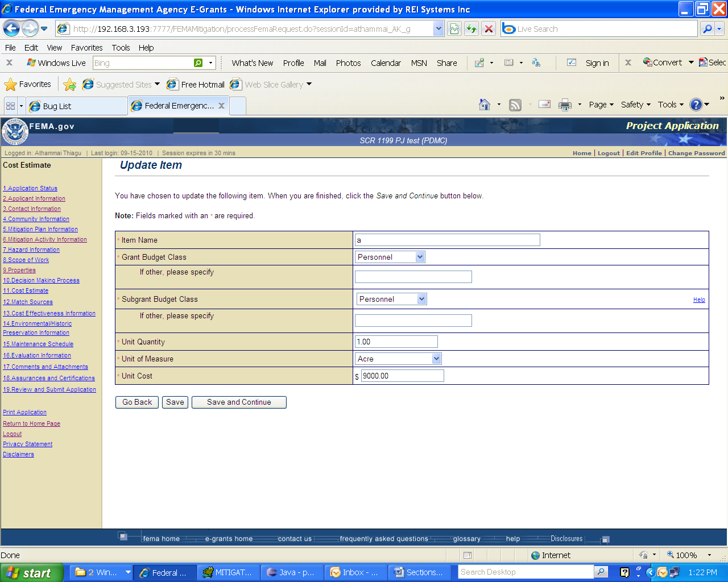Click into the Unit Cost input field
This screenshot has height=582, width=728.
[402, 376]
